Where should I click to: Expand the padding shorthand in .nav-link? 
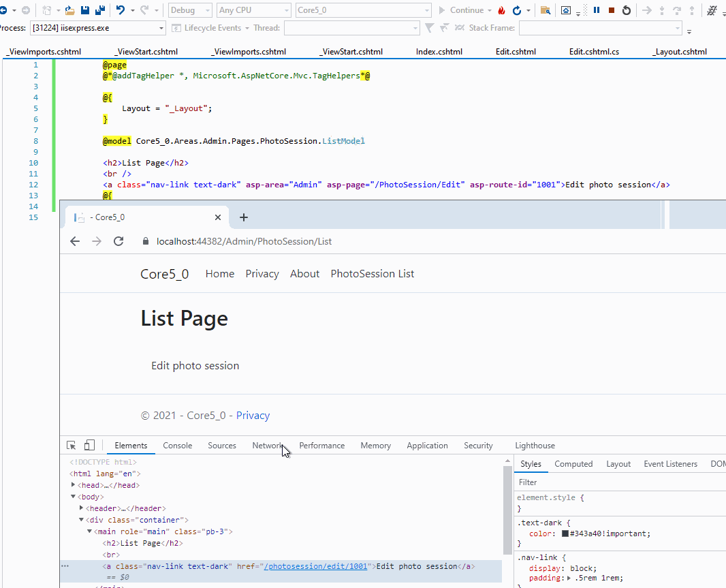(569, 578)
